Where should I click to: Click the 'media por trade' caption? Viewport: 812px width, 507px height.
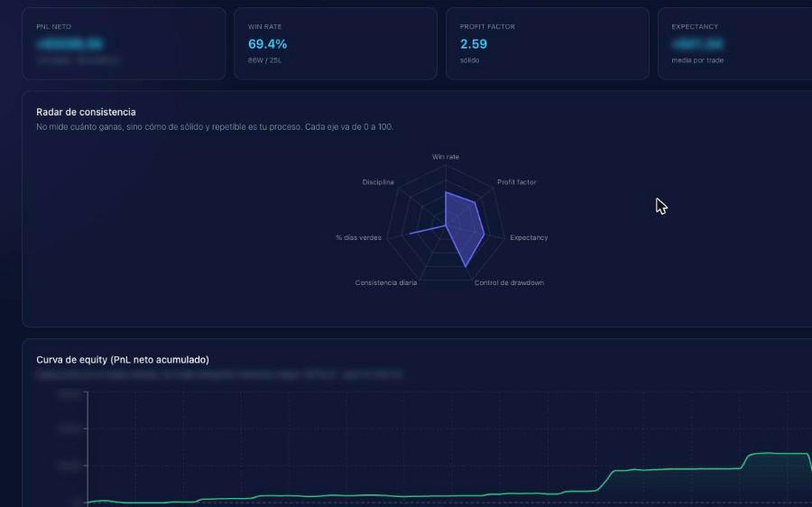point(697,60)
